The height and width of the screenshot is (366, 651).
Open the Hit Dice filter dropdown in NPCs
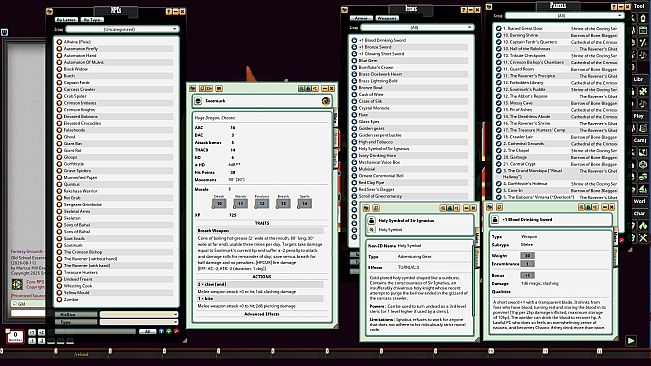(139, 315)
